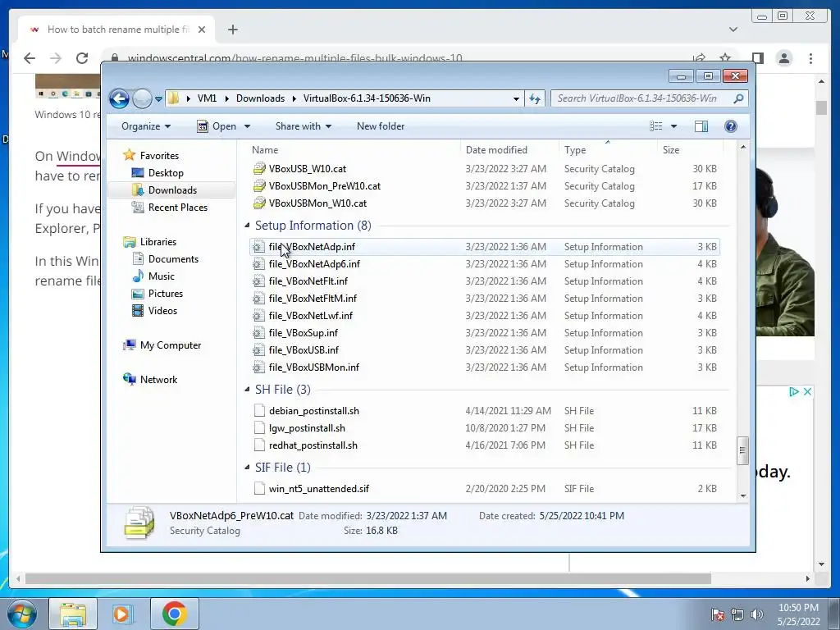Open Windows Media Player from taskbar
Screen dimensions: 840x630
121,614
